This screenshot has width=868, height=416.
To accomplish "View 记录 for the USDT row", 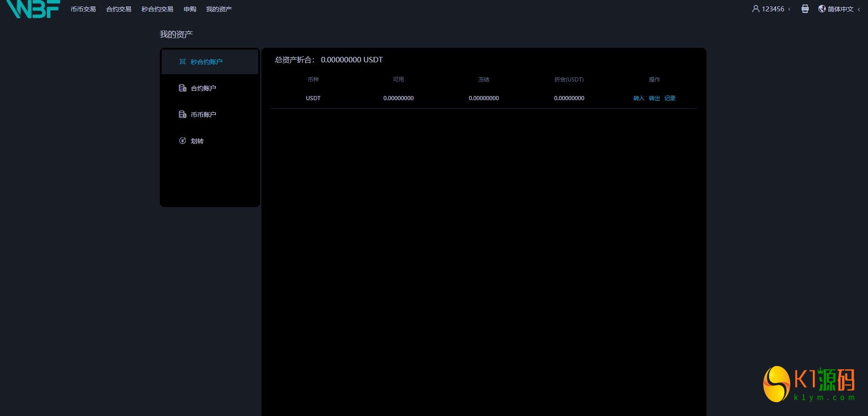I will click(x=669, y=98).
